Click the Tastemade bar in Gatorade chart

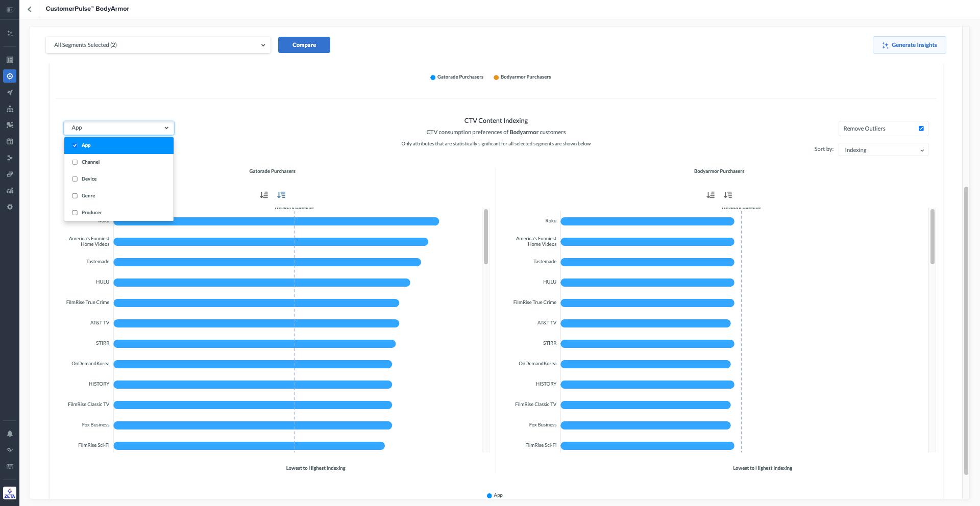click(267, 262)
